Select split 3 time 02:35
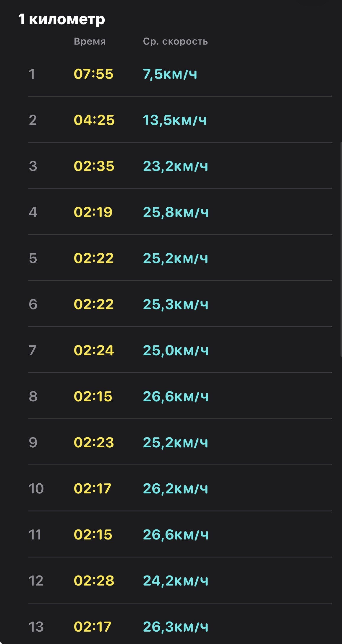This screenshot has width=342, height=644. point(94,166)
